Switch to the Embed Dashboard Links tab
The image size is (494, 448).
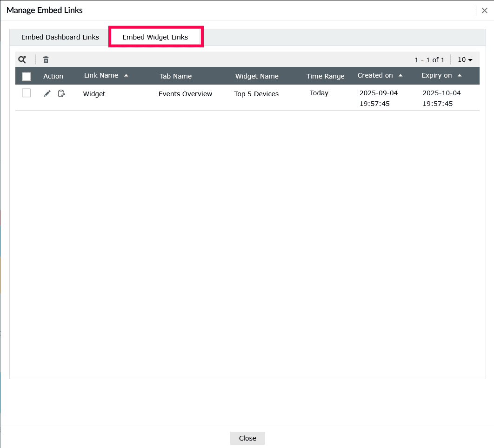pos(59,37)
